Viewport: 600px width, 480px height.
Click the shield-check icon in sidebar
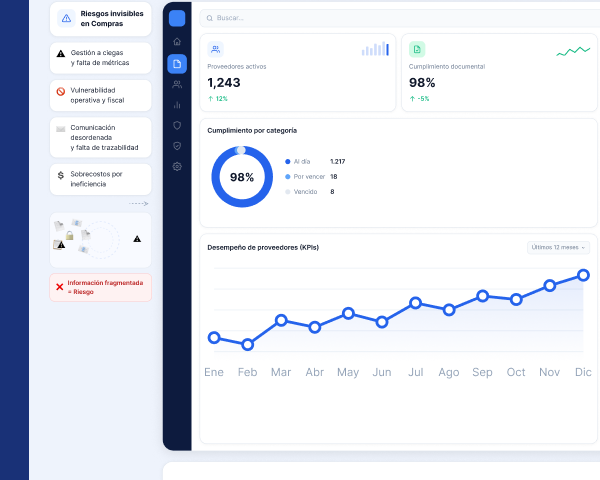pyautogui.click(x=177, y=146)
